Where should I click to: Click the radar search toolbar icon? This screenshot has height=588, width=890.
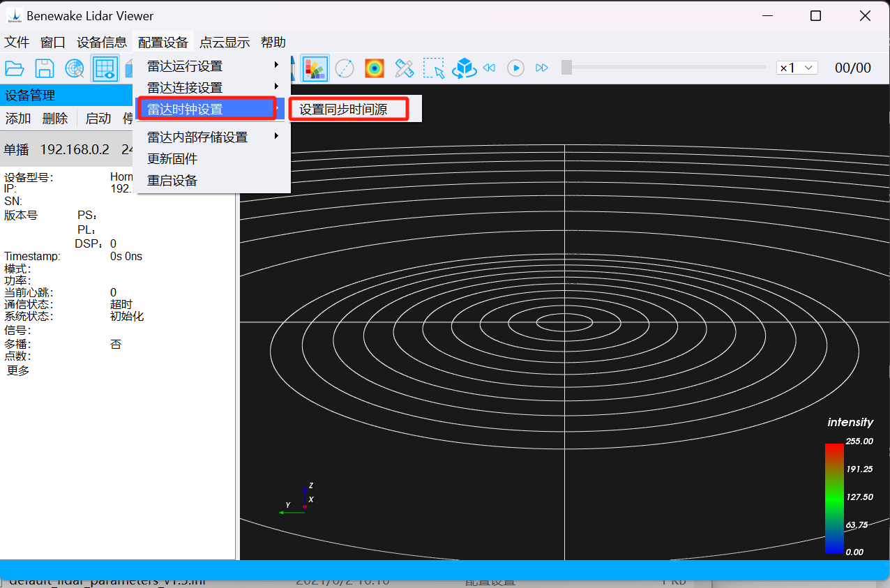pyautogui.click(x=75, y=68)
